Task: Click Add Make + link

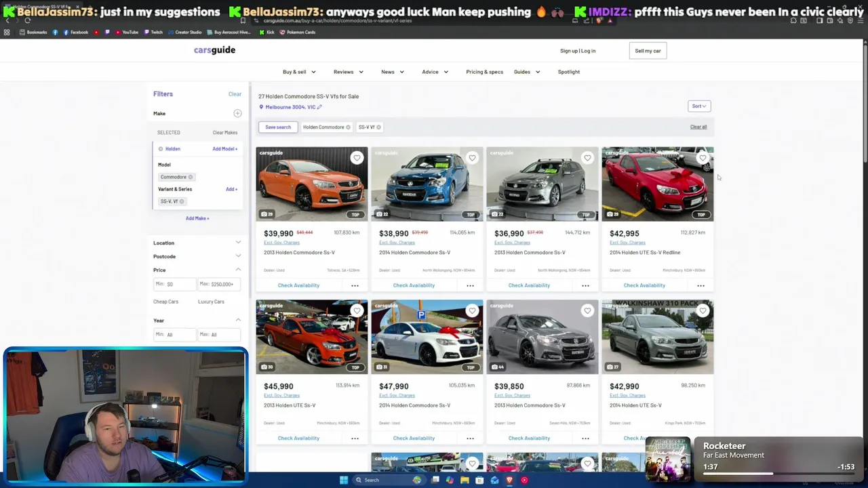Action: point(197,218)
